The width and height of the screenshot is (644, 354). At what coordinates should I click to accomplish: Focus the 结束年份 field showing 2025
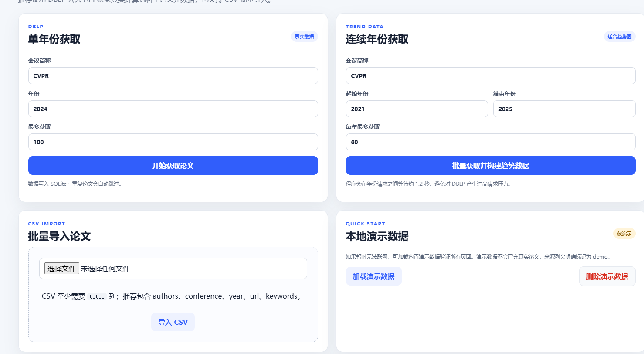point(564,109)
